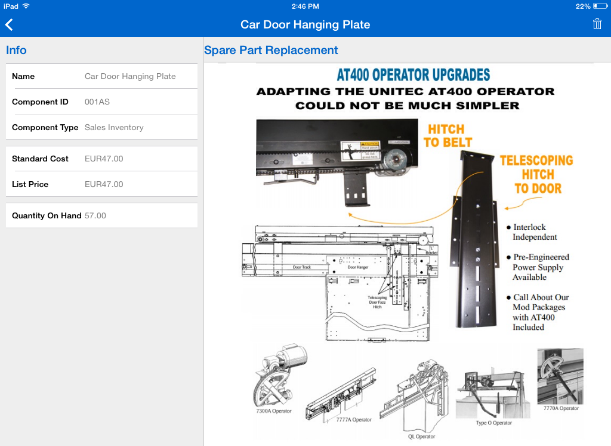611x446 pixels.
Task: Tap the Component ID value 001AS
Action: pyautogui.click(x=97, y=101)
